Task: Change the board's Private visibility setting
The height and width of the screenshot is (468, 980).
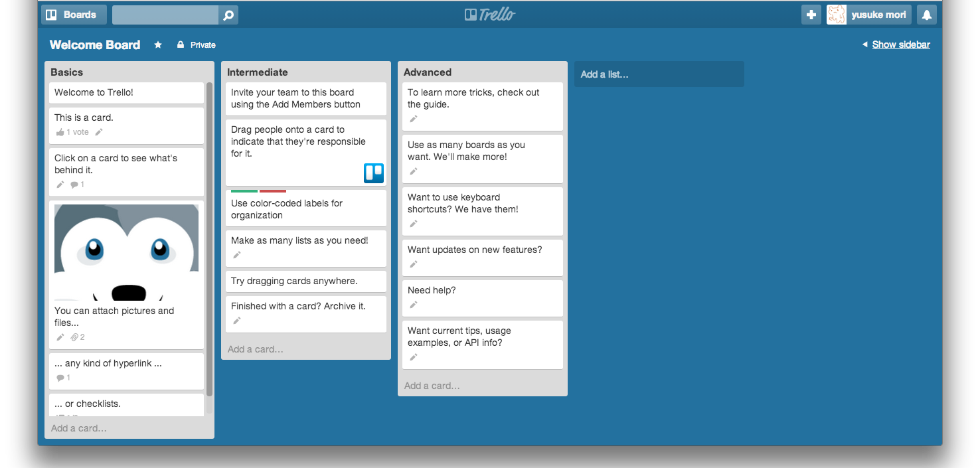Action: (197, 45)
